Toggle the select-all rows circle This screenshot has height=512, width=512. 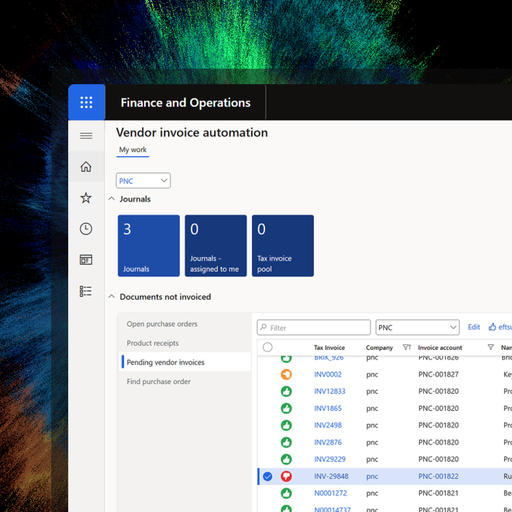(267, 347)
